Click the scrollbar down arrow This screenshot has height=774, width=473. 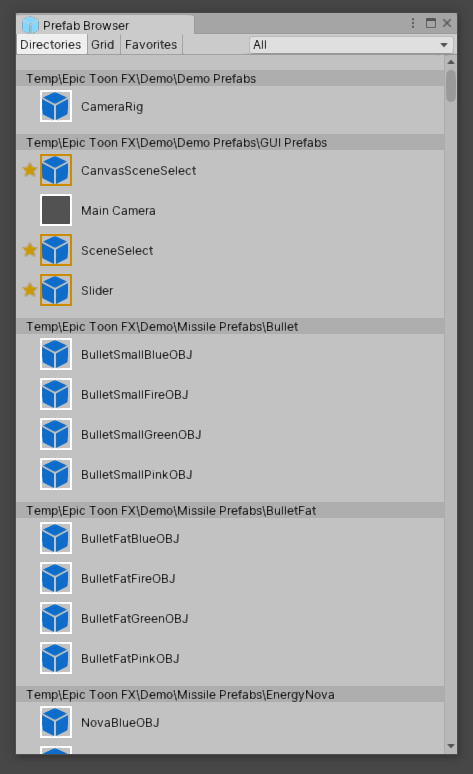click(450, 746)
